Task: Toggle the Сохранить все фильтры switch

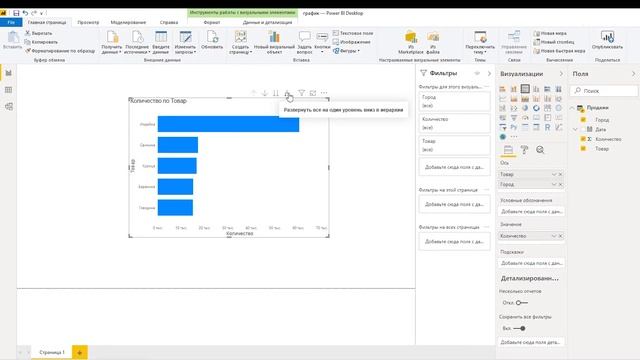Action: tap(520, 328)
